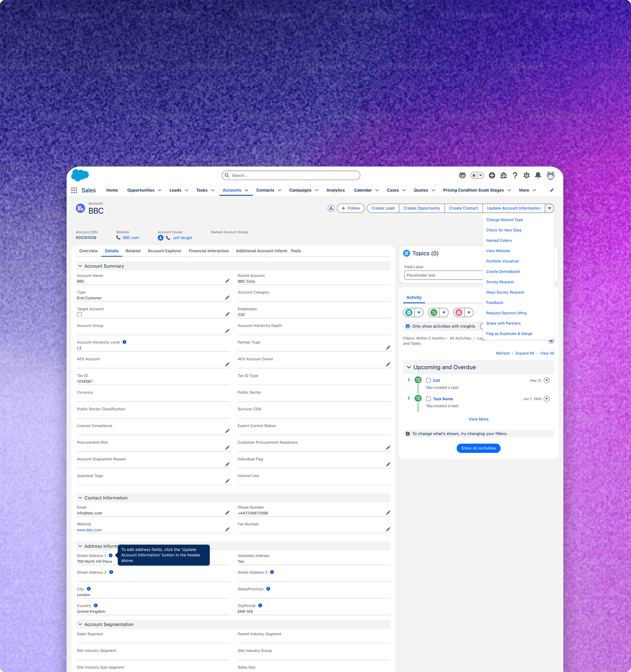This screenshot has height=672, width=631.
Task: Edit the License Compliance pencil icon
Action: pyautogui.click(x=227, y=431)
